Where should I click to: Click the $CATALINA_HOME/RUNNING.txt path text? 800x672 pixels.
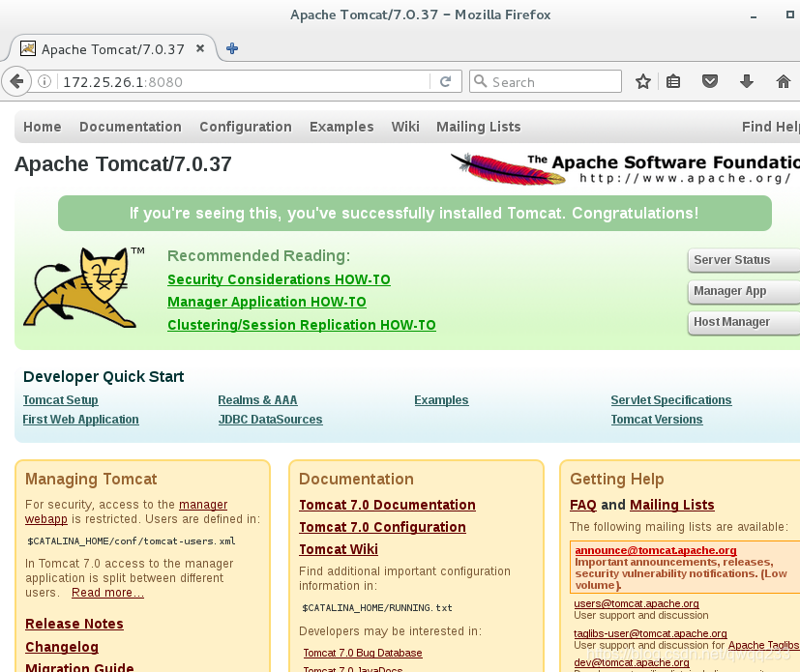[x=377, y=608]
